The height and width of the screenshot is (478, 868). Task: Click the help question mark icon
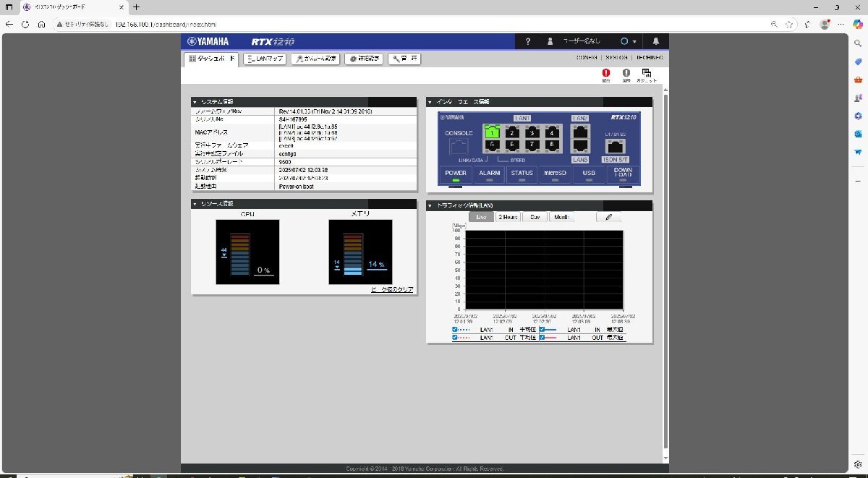point(528,41)
